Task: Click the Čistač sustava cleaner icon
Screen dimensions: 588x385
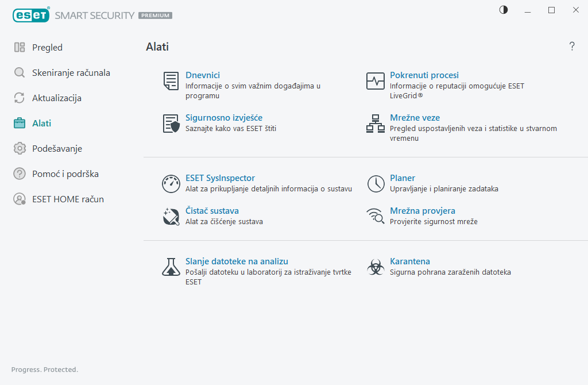Action: click(x=171, y=217)
